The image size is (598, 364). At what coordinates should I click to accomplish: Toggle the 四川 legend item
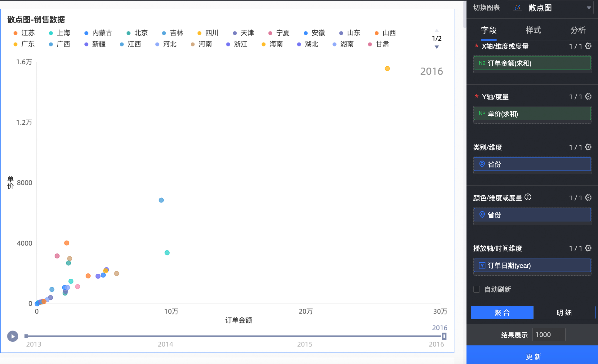[208, 33]
